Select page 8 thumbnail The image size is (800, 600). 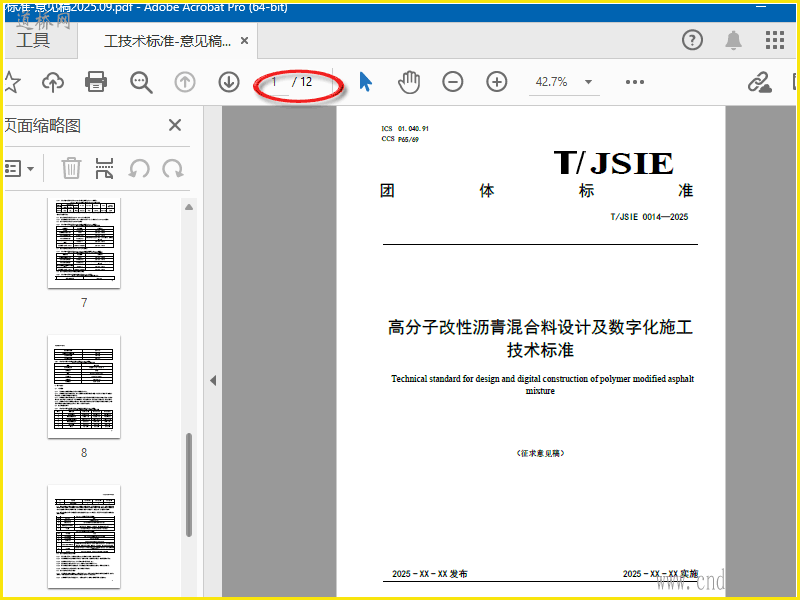point(84,386)
